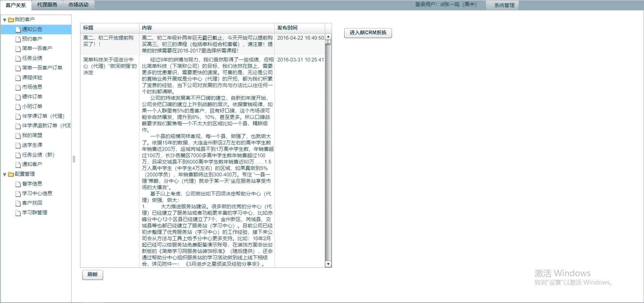This screenshot has height=303, width=644.
Task: Click the document icon beside 我的简盟
Action: (x=18, y=136)
